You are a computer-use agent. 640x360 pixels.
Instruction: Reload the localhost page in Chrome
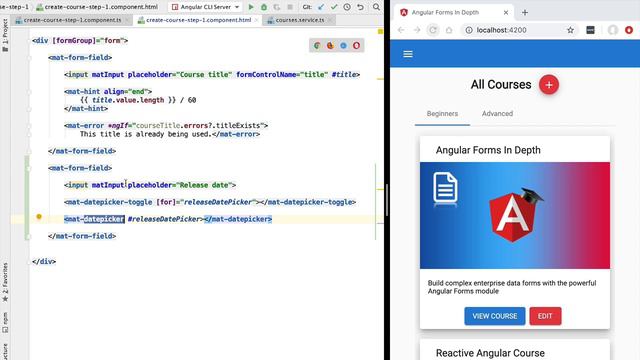click(x=433, y=30)
